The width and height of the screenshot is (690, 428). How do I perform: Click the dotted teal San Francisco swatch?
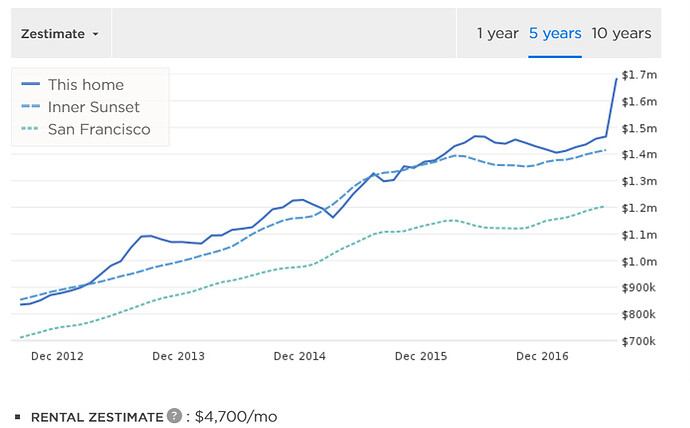tap(30, 129)
